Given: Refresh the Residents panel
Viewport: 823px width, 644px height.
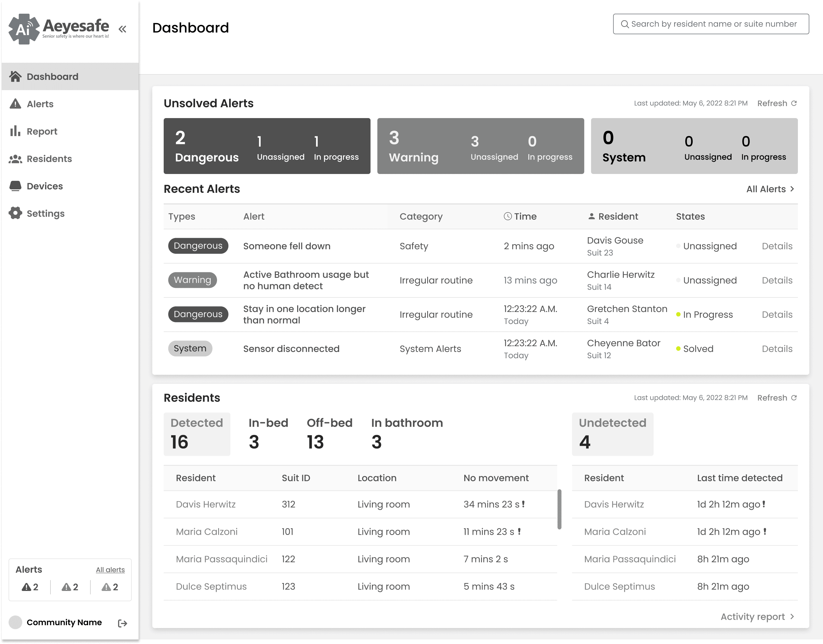Looking at the screenshot, I should click(x=777, y=398).
